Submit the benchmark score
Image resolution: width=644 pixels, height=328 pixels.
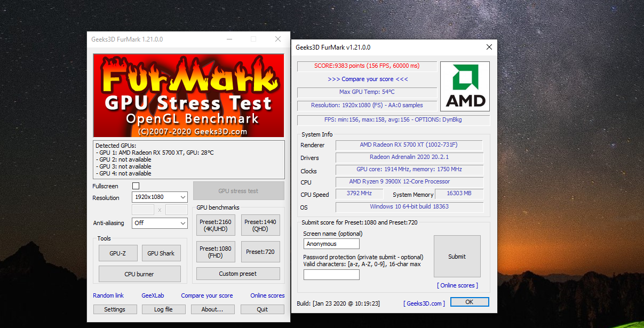click(x=457, y=257)
